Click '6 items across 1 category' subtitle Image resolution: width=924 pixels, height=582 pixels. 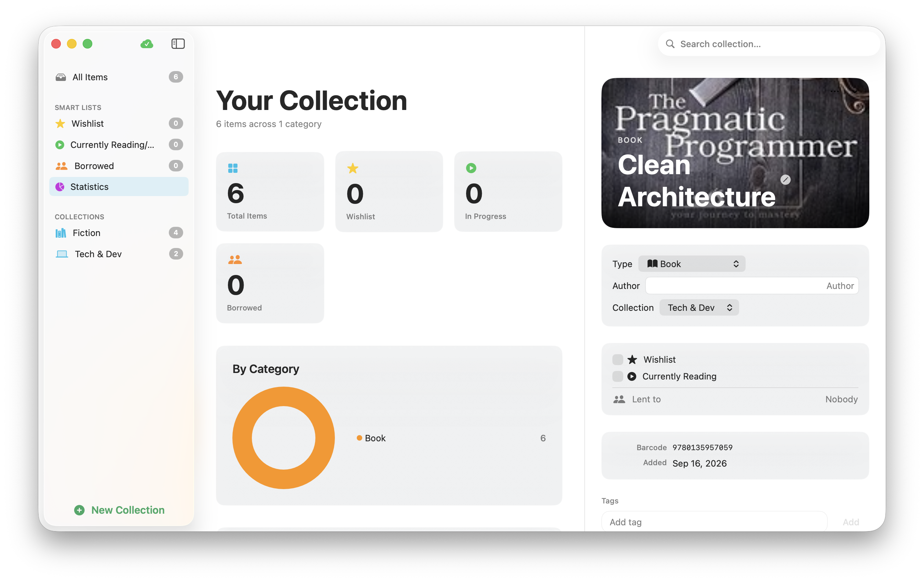pos(269,124)
